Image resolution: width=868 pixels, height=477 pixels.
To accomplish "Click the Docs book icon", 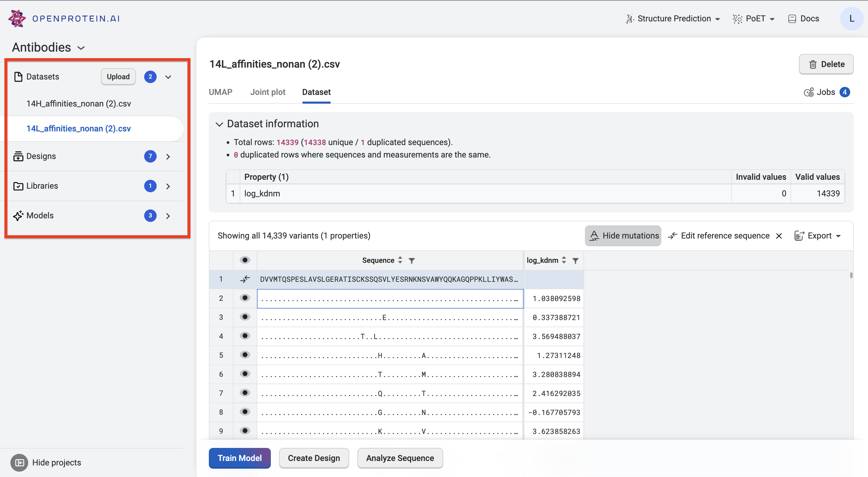I will tap(792, 18).
